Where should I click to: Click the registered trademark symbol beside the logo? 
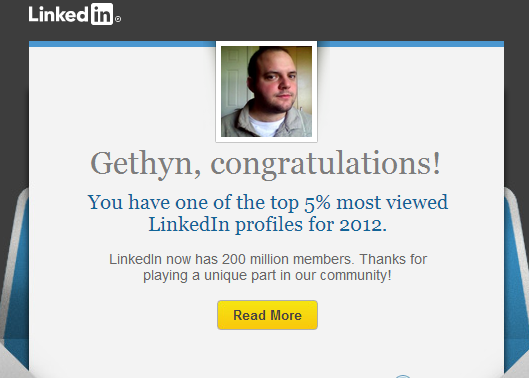(x=118, y=19)
